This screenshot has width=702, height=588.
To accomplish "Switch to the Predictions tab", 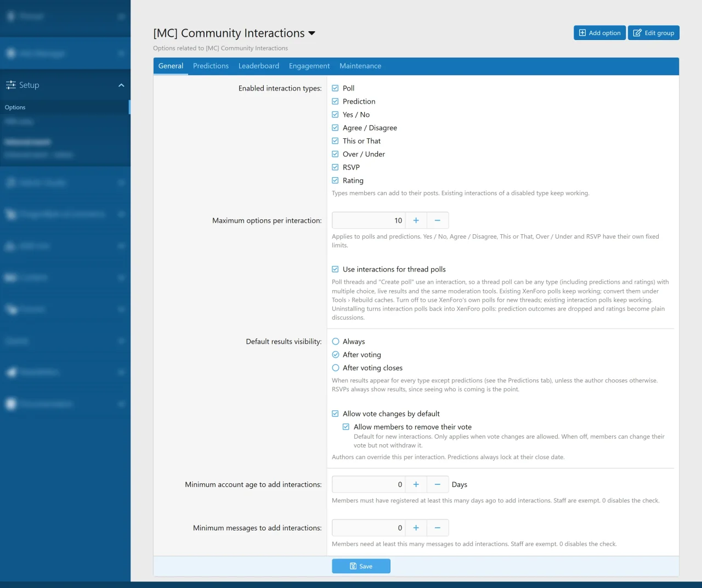I will pos(211,66).
